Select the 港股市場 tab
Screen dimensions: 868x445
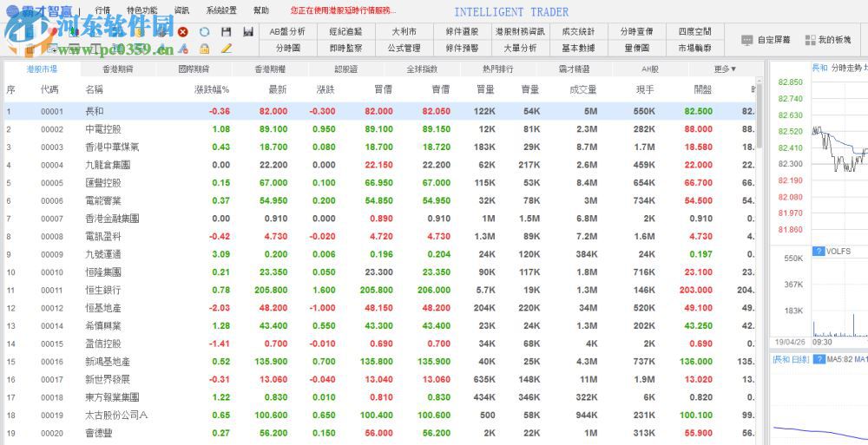point(42,69)
